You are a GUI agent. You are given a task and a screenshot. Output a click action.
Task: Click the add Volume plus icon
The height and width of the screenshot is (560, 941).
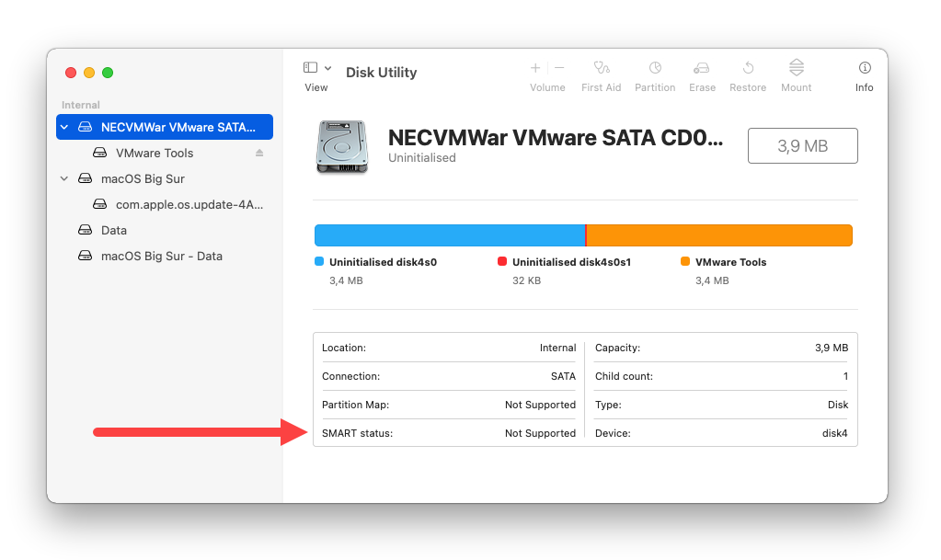point(535,68)
